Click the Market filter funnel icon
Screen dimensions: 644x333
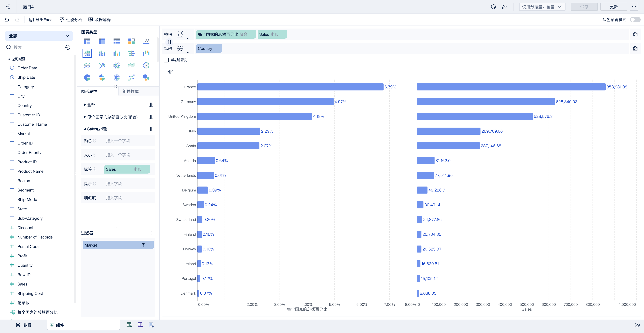143,245
